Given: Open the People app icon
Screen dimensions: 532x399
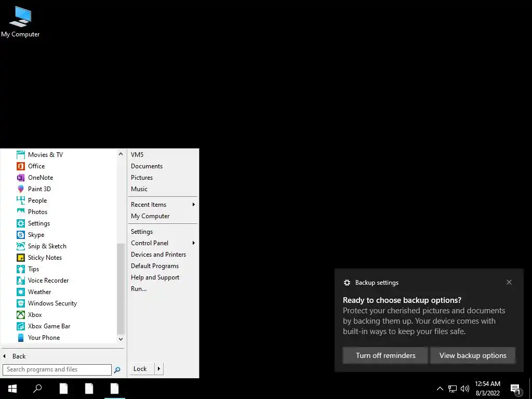Looking at the screenshot, I should (21, 201).
